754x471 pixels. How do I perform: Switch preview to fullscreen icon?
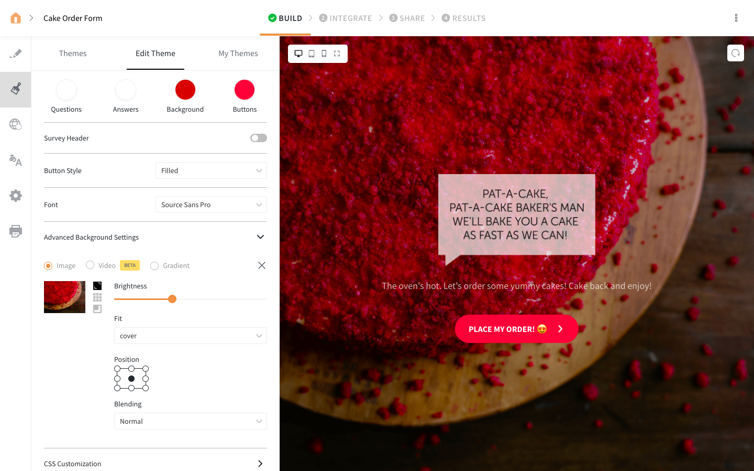337,53
